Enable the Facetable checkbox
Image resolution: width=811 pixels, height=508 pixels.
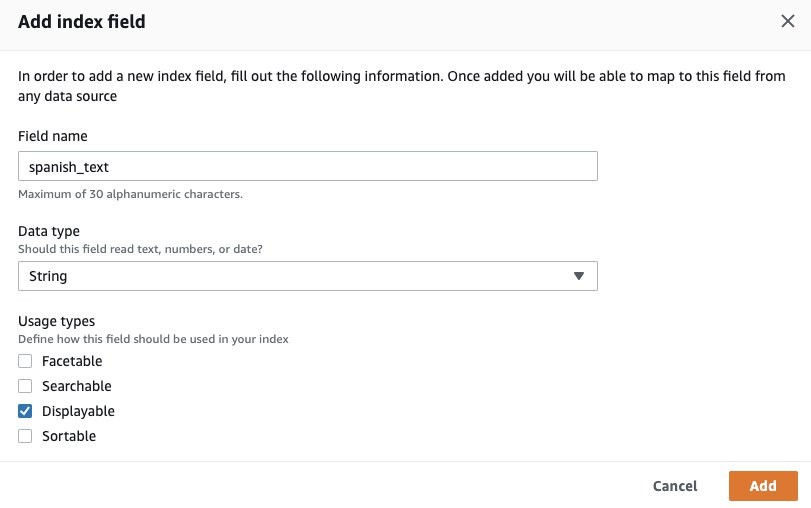point(25,361)
